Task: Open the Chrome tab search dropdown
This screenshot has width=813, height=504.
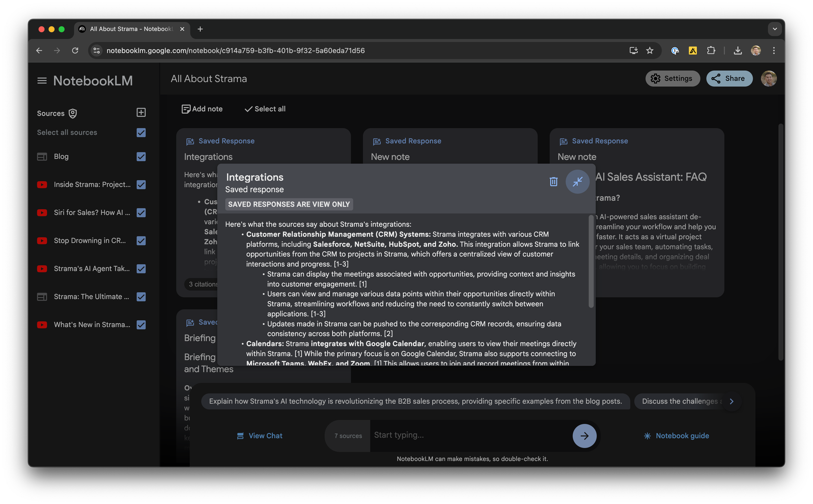Action: coord(774,29)
